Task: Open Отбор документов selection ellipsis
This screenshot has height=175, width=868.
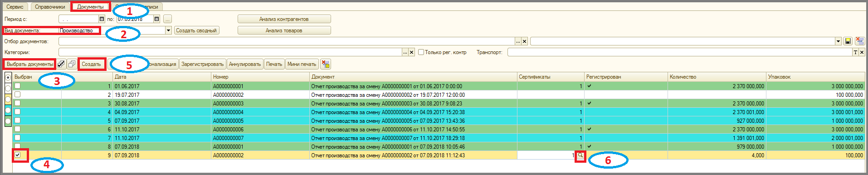Action: (x=518, y=41)
